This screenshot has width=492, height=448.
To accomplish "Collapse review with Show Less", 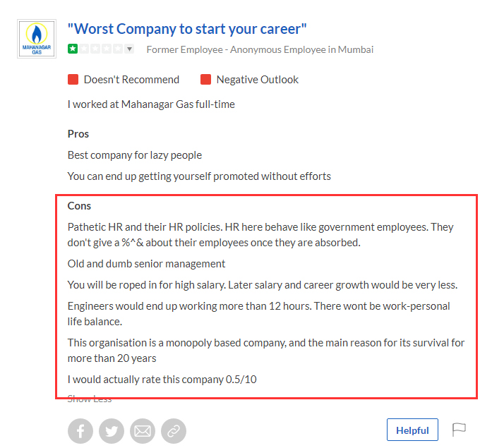I will [90, 399].
